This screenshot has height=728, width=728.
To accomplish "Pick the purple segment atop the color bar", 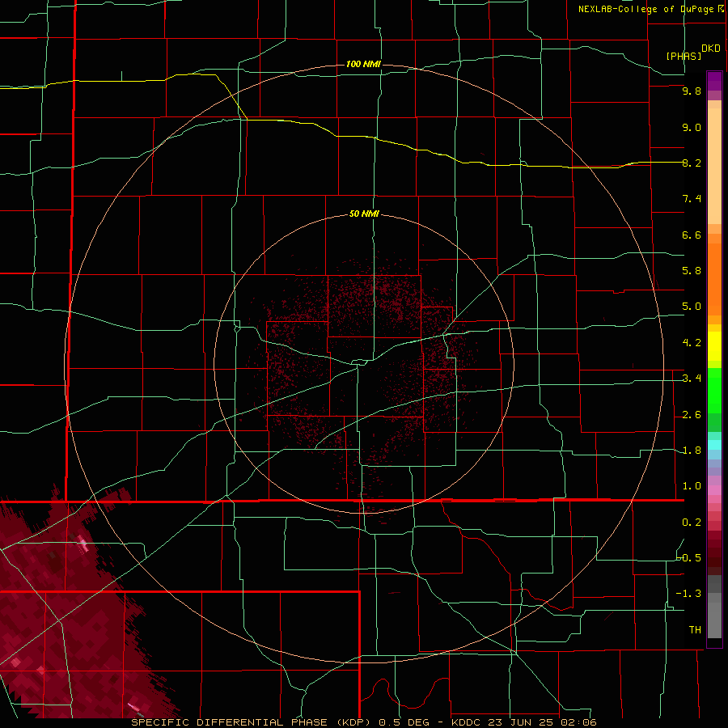I will 714,81.
